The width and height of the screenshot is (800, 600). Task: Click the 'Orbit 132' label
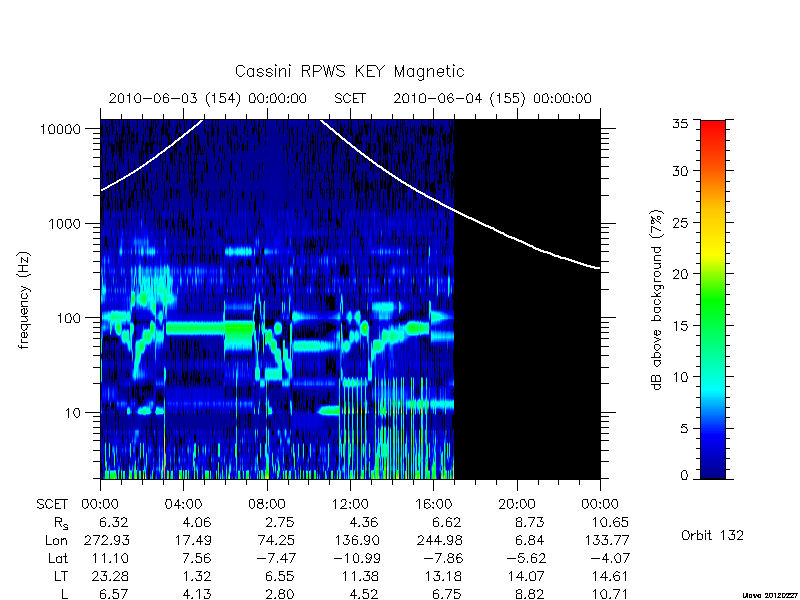pyautogui.click(x=712, y=535)
